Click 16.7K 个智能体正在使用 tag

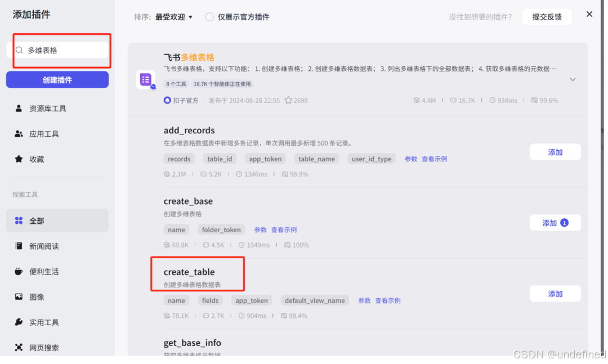222,84
